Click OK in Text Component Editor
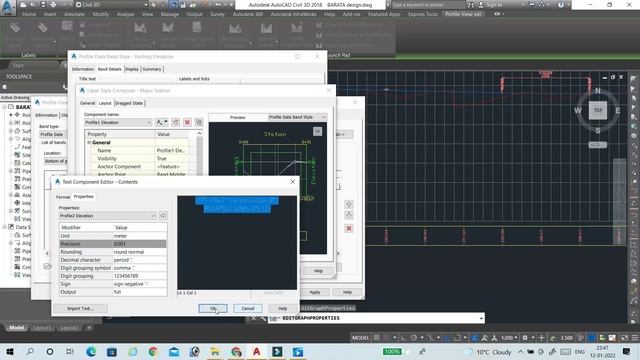The width and height of the screenshot is (640, 360). tap(213, 309)
